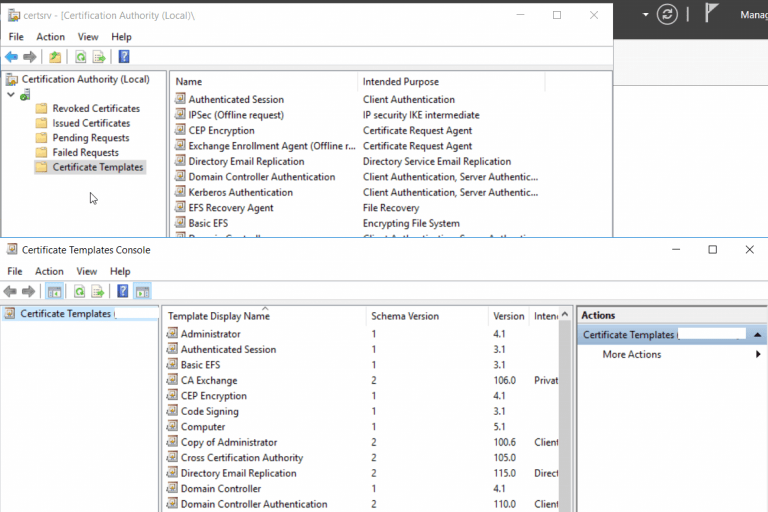The width and height of the screenshot is (768, 512).
Task: Click the Server Manager refresh icon
Action: pyautogui.click(x=667, y=14)
